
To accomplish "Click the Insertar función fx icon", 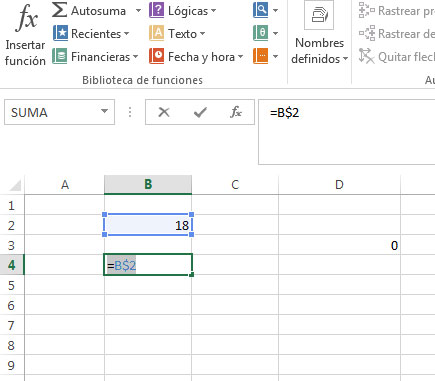I will [x=26, y=18].
